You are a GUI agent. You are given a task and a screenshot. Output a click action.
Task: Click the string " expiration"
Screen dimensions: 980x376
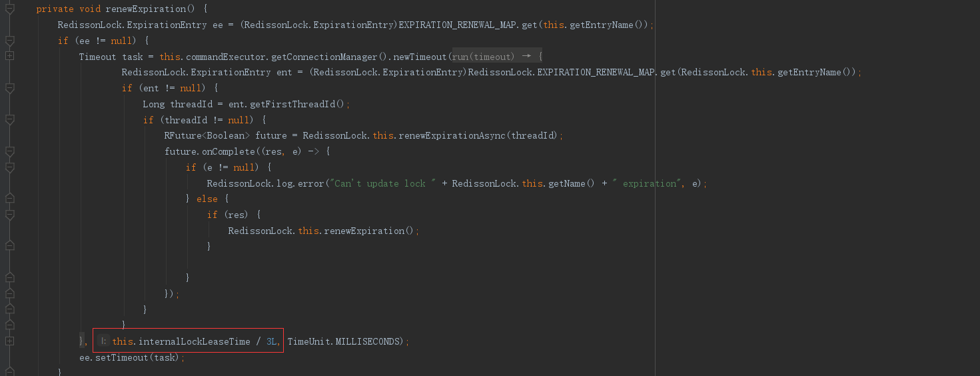coord(646,183)
